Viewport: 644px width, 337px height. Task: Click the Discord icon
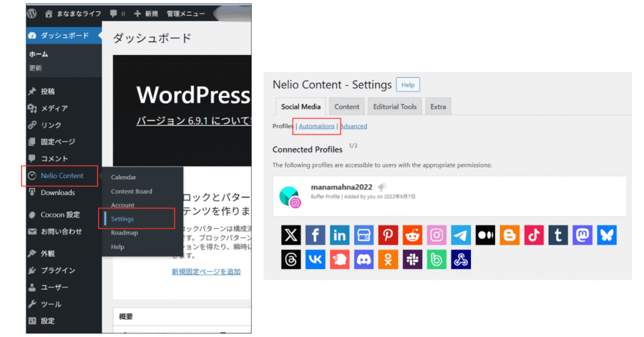click(364, 259)
